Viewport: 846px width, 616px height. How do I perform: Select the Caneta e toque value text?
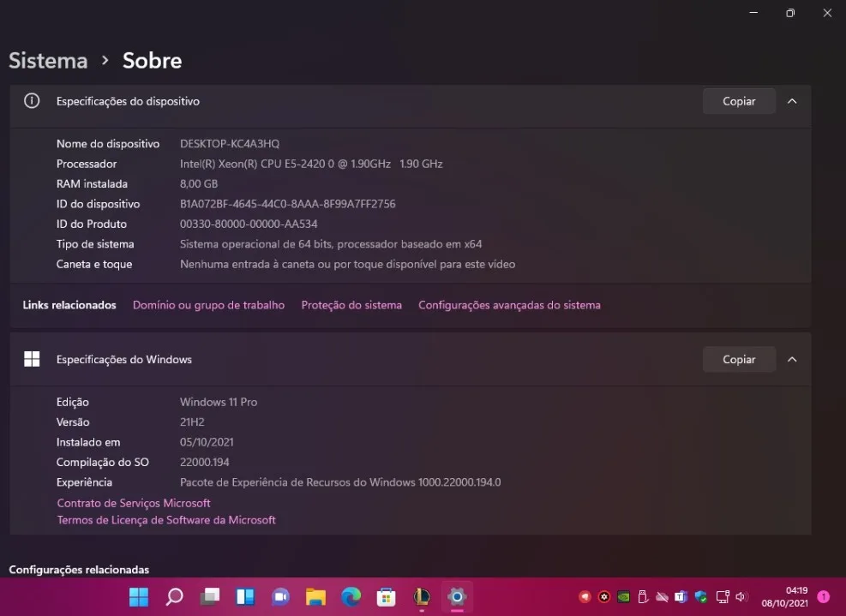(x=347, y=265)
